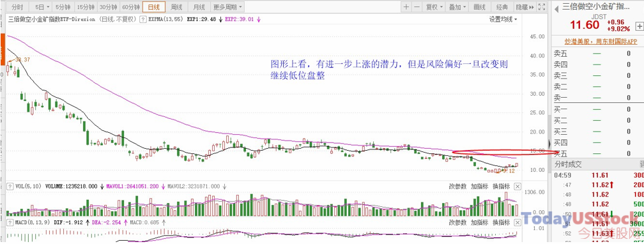Click the MAVOL1:2641051.200 value
644x244 pixels.
pos(132,186)
